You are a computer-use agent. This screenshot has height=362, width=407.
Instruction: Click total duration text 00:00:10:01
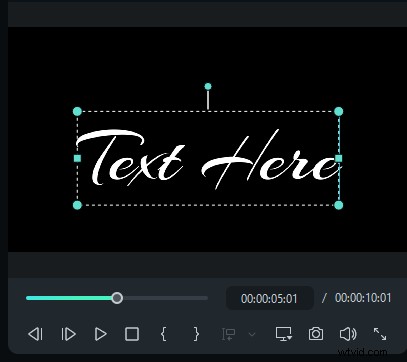(363, 298)
